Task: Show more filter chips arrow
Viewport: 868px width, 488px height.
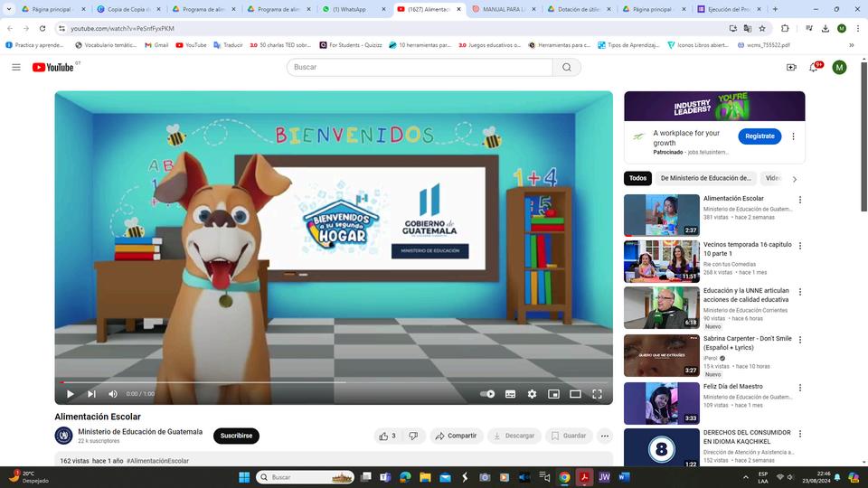Action: tap(795, 179)
